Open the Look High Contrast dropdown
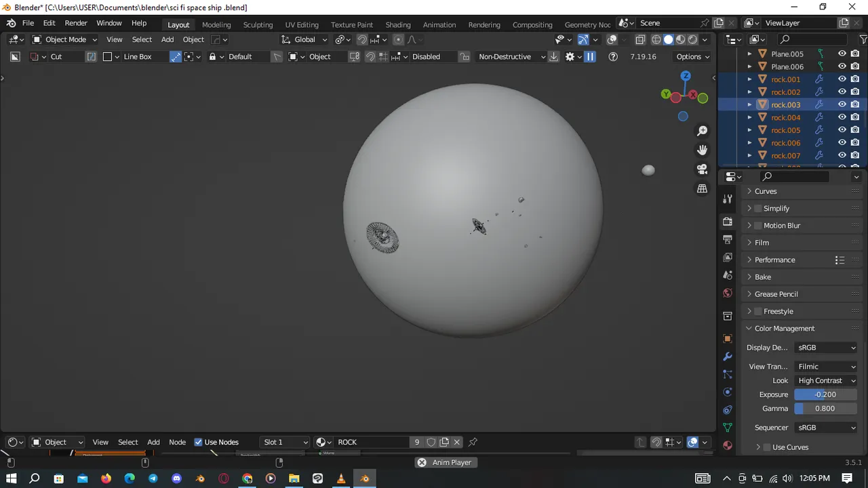Image resolution: width=868 pixels, height=488 pixels. click(x=826, y=381)
